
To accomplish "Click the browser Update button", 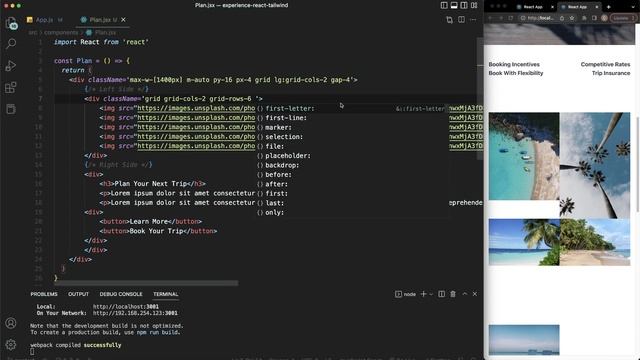I will 623,18.
